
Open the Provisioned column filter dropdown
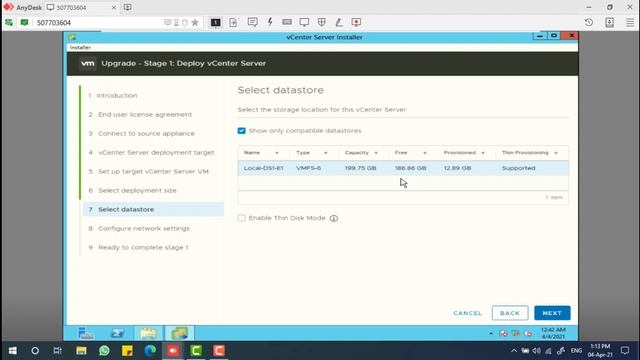click(x=483, y=153)
